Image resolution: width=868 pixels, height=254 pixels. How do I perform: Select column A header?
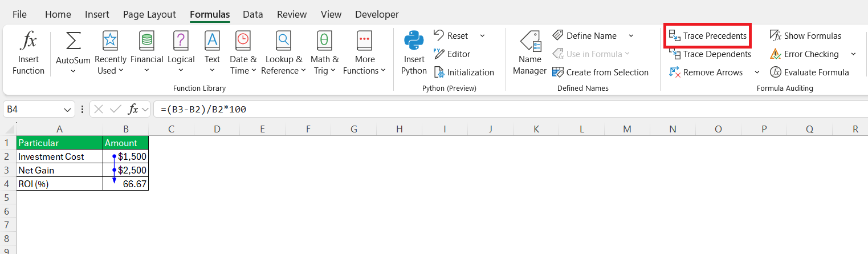[60, 129]
